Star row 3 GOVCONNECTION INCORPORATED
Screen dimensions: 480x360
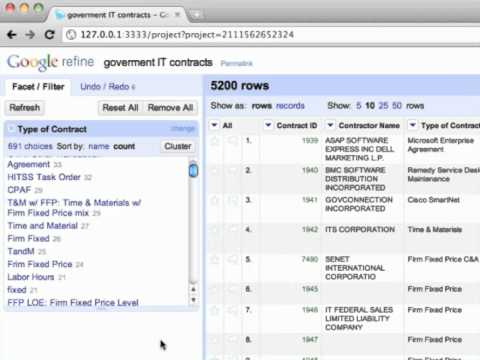pos(215,200)
